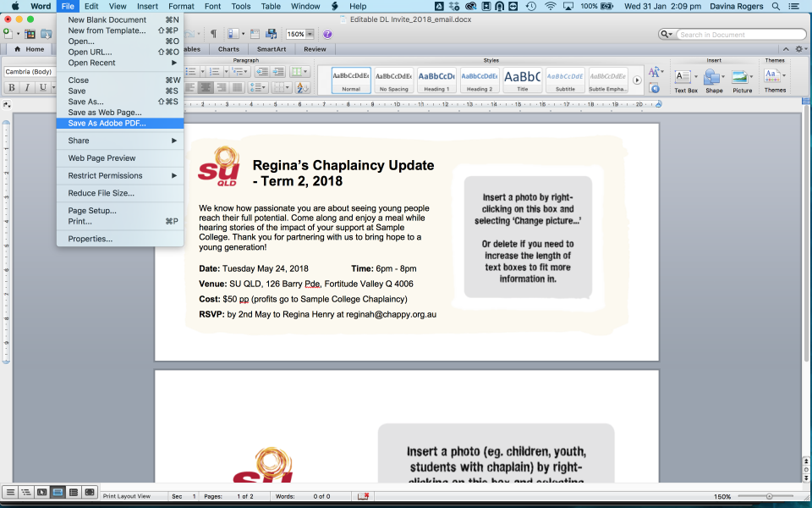Open Properties... from the File menu
This screenshot has width=812, height=508.
pyautogui.click(x=119, y=239)
